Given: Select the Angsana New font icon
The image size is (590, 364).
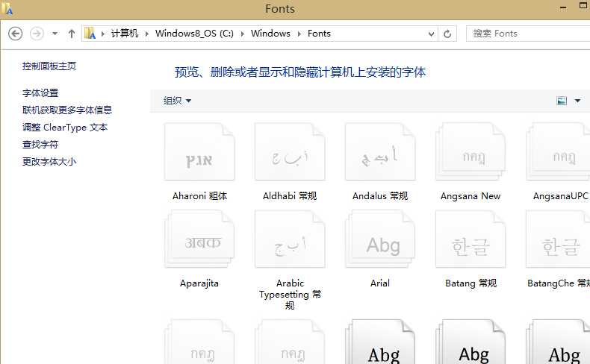Looking at the screenshot, I should pos(471,151).
